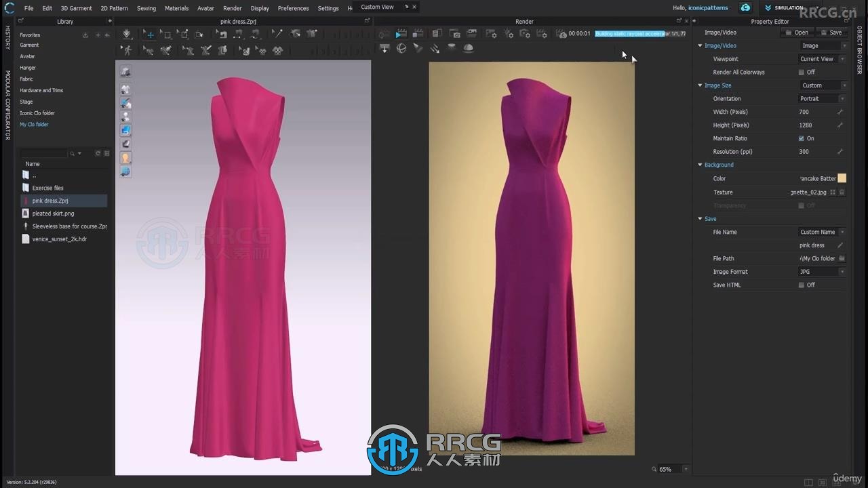The height and width of the screenshot is (488, 868).
Task: Start final render with play clapperboard icon
Action: (401, 34)
